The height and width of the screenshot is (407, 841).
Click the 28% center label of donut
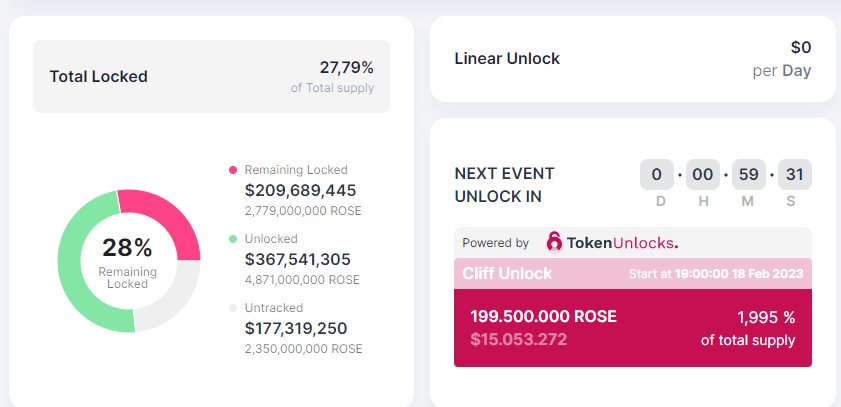click(127, 248)
